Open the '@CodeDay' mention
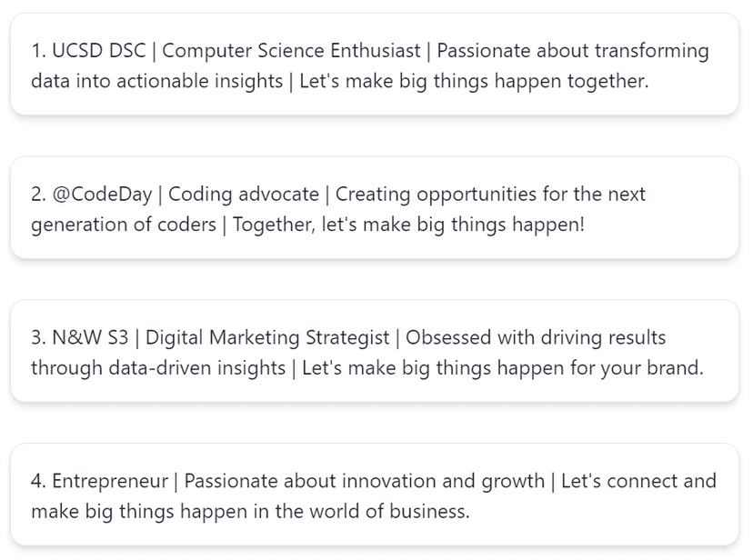This screenshot has height=560, width=753. click(x=102, y=195)
